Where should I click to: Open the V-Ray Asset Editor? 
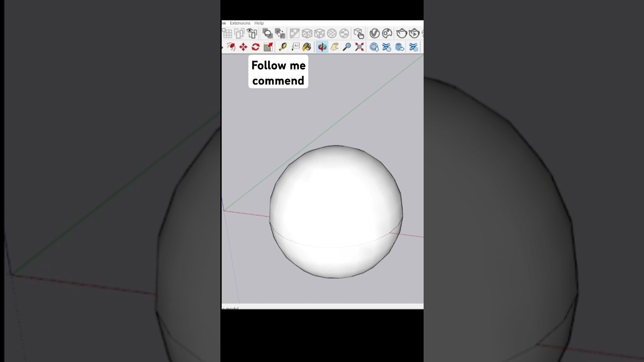375,34
